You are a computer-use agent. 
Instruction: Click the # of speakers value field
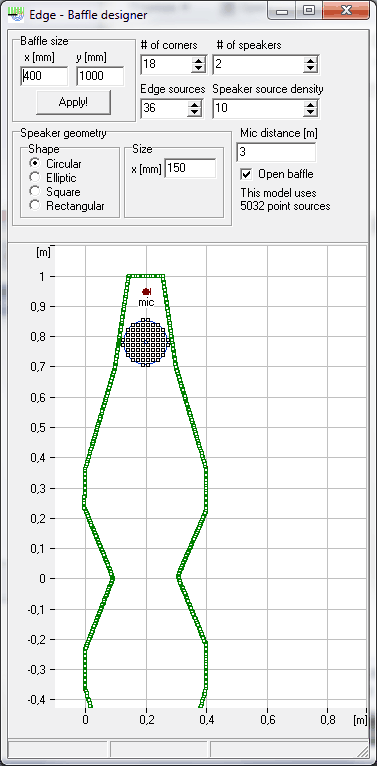[258, 64]
